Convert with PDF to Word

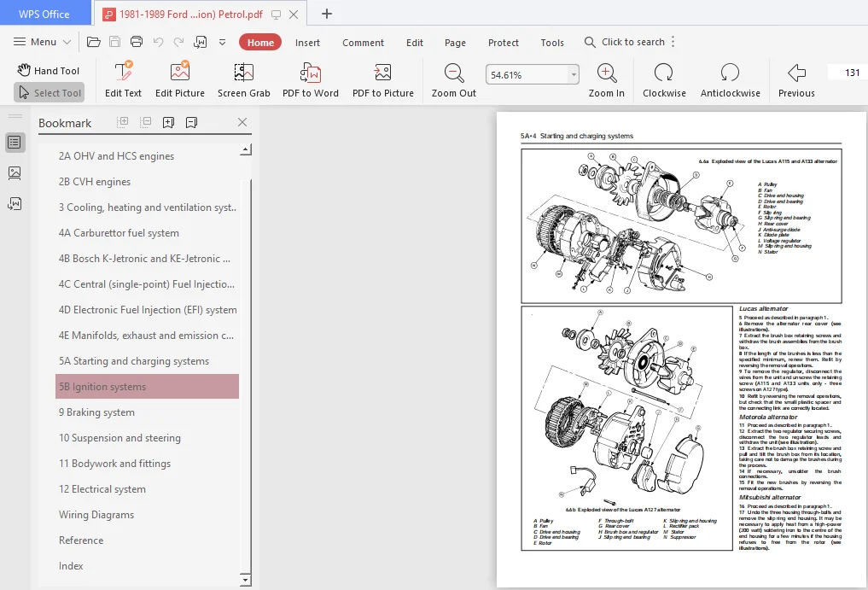click(x=311, y=79)
